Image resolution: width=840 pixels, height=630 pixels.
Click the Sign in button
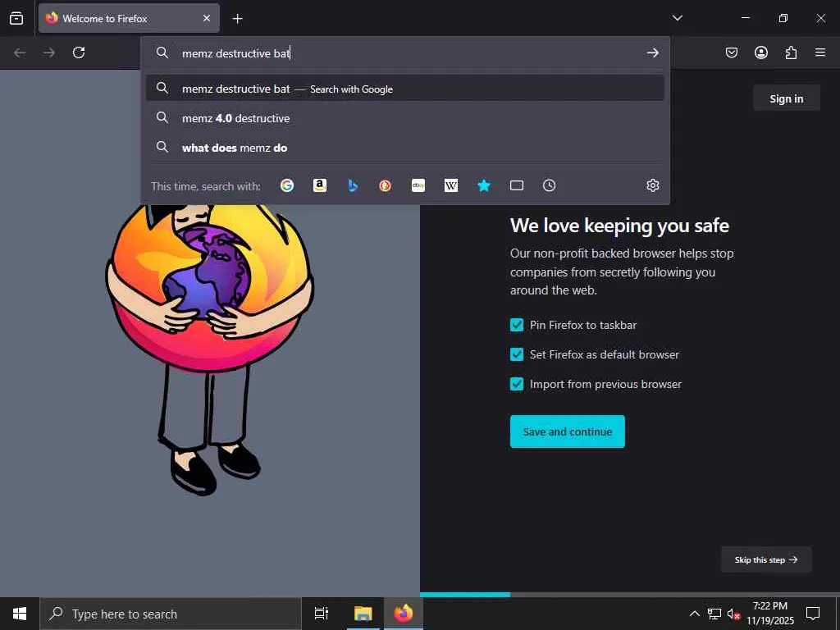pyautogui.click(x=787, y=98)
